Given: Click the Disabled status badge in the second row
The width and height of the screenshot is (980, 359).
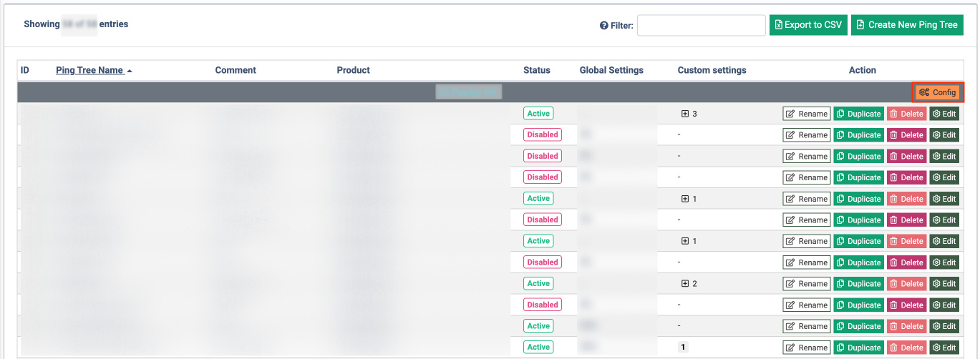Looking at the screenshot, I should coord(542,134).
